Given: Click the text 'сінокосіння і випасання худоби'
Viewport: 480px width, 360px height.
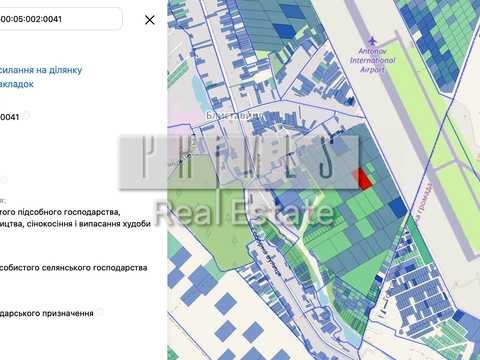Looking at the screenshot, I should tap(89, 224).
